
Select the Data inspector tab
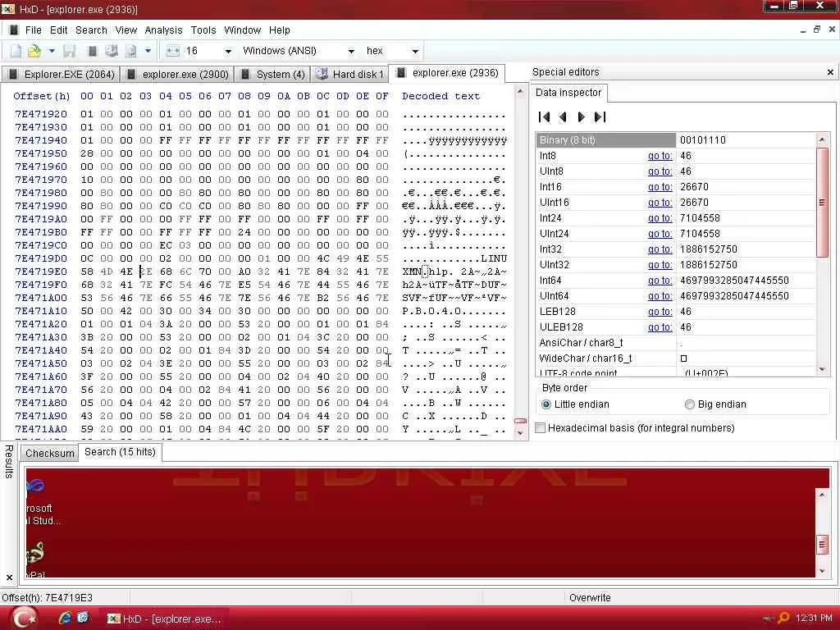(x=568, y=93)
